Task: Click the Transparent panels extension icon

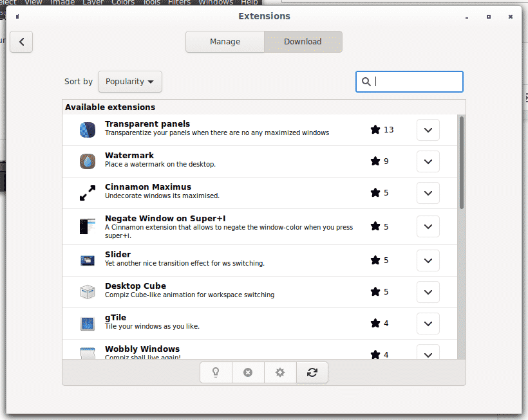Action: coord(88,130)
